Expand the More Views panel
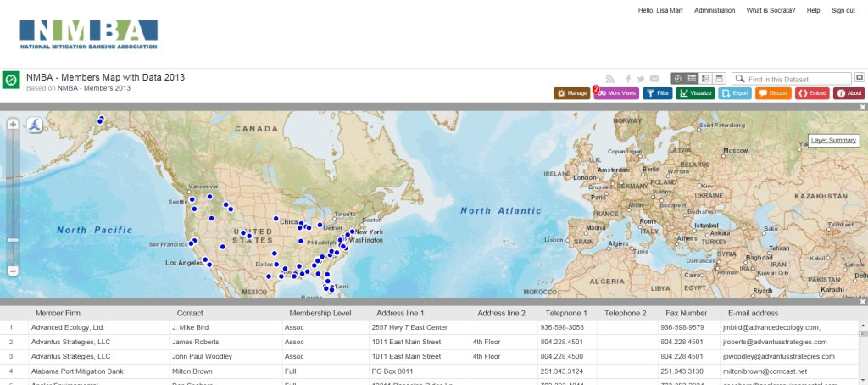The height and width of the screenshot is (385, 868). coord(617,93)
